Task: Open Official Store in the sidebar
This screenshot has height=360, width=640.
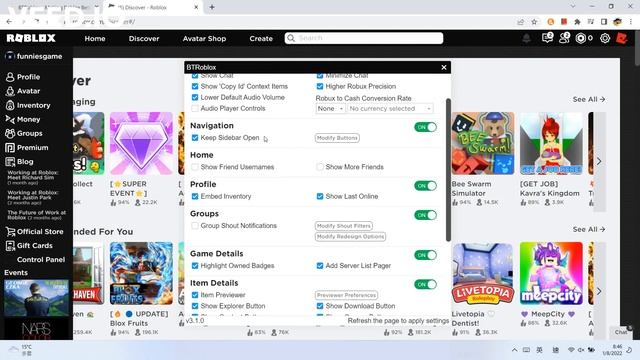Action: [x=35, y=231]
